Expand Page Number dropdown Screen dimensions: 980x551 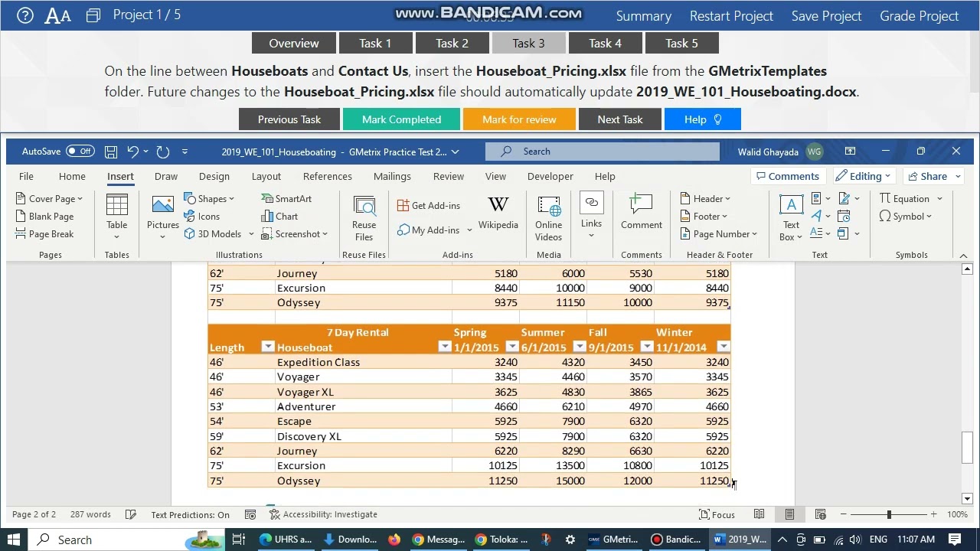[754, 234]
